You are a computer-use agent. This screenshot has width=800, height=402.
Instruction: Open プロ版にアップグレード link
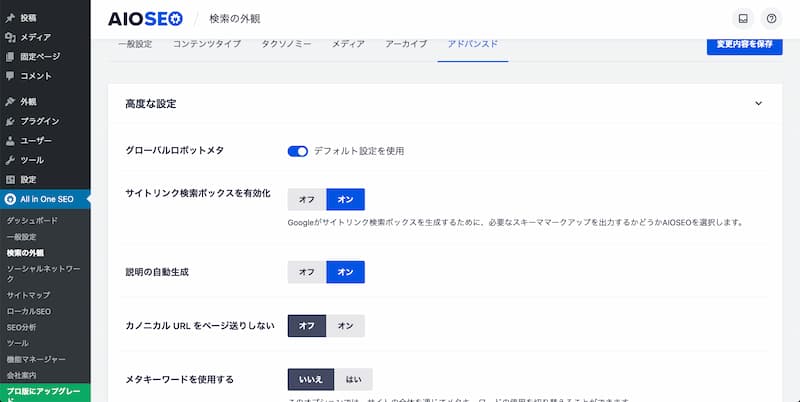coord(45,393)
